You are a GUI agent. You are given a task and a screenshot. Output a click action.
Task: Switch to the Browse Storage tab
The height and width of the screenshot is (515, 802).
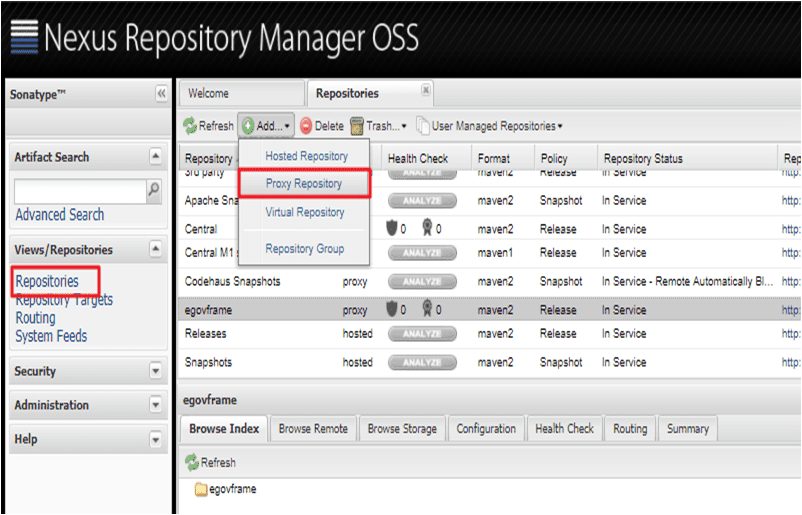tap(402, 429)
